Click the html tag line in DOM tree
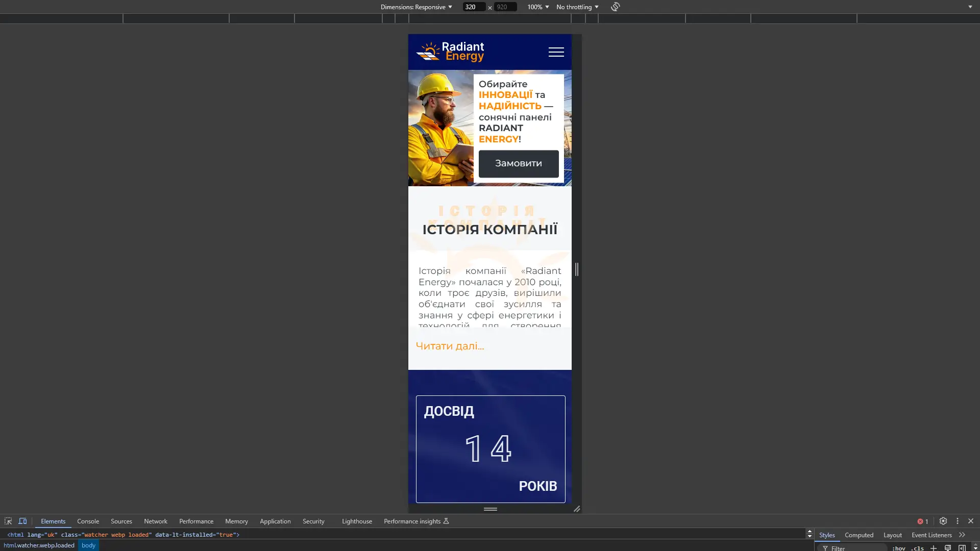 coord(123,535)
